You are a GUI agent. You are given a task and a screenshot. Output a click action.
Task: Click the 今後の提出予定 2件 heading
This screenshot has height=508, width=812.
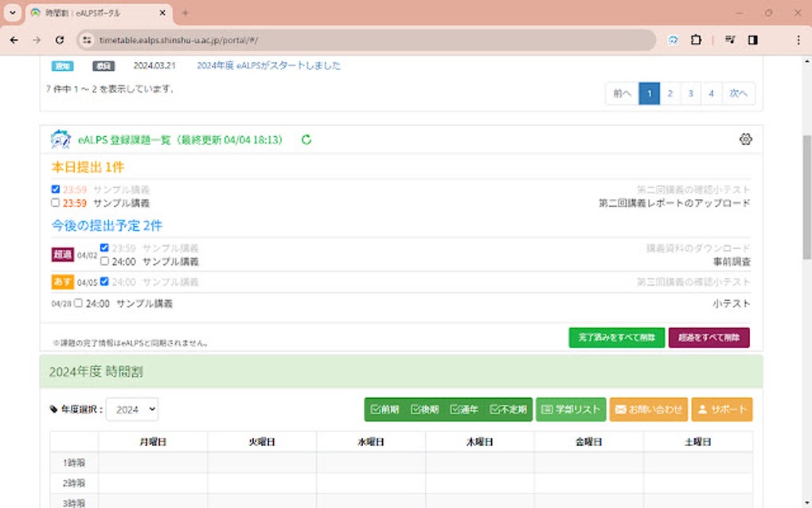pos(107,226)
